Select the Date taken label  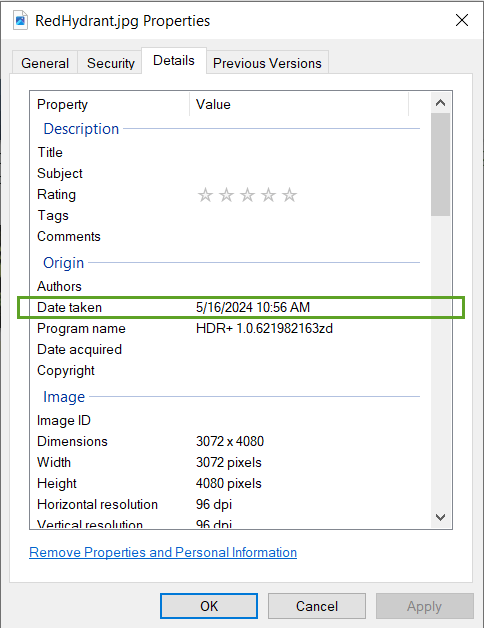[69, 307]
